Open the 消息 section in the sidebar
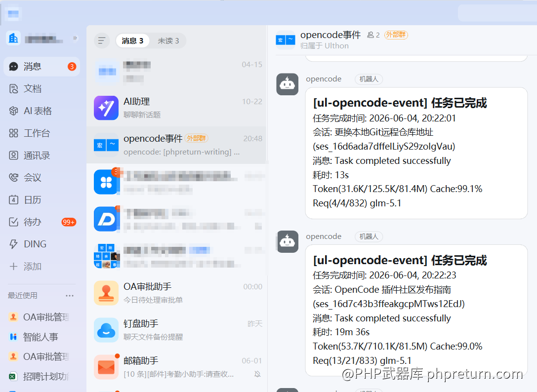Image resolution: width=537 pixels, height=392 pixels. tap(41, 67)
